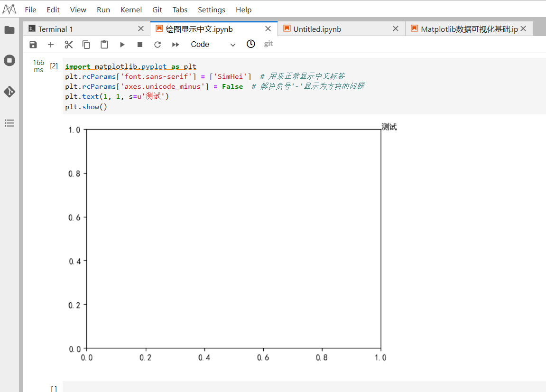546x392 pixels.
Task: Open the Kernel menu
Action: [131, 10]
